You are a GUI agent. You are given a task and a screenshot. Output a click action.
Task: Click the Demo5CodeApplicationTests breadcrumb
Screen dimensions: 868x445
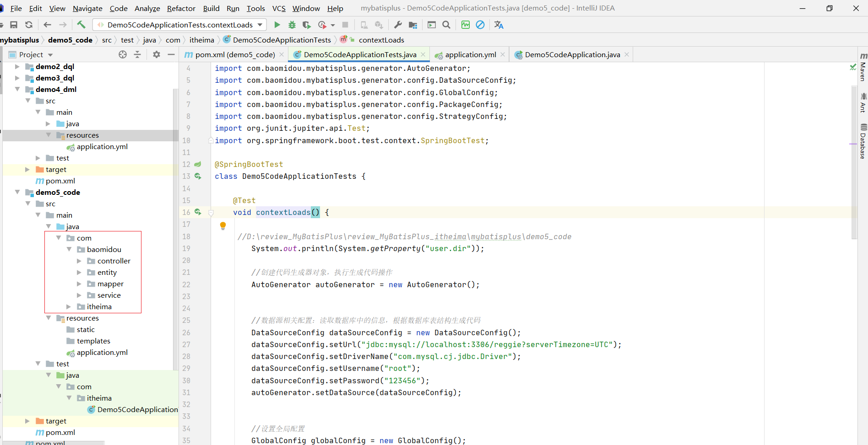pos(282,40)
